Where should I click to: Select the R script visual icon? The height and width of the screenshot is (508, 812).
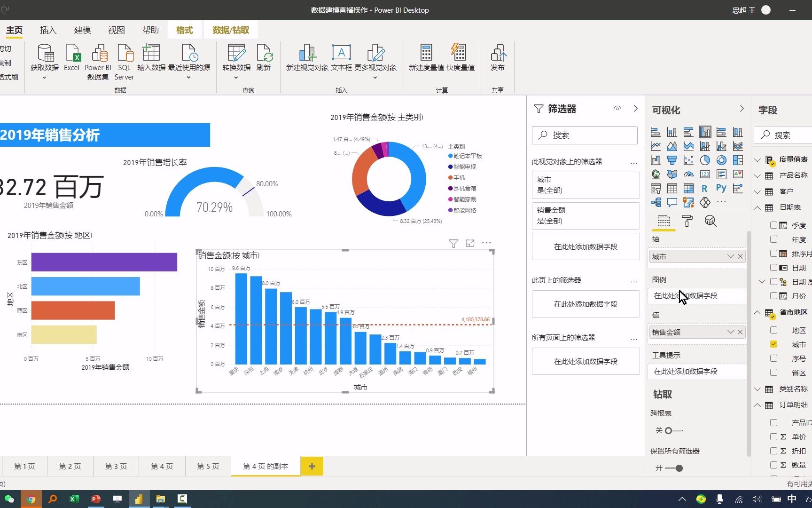pyautogui.click(x=705, y=188)
